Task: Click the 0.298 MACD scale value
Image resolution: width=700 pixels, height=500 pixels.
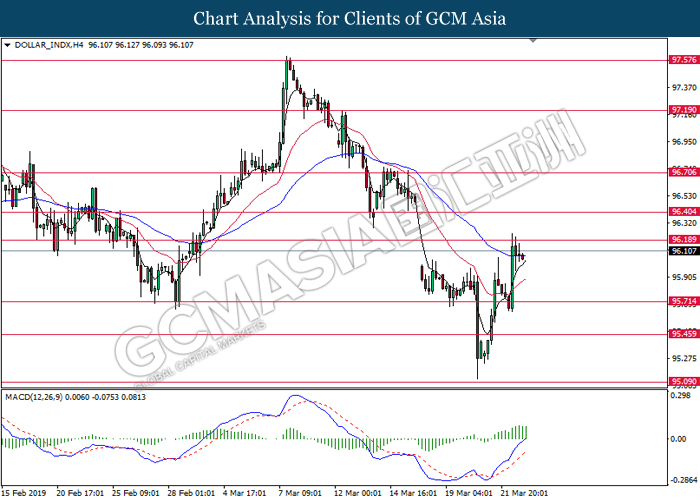Action: pyautogui.click(x=681, y=396)
